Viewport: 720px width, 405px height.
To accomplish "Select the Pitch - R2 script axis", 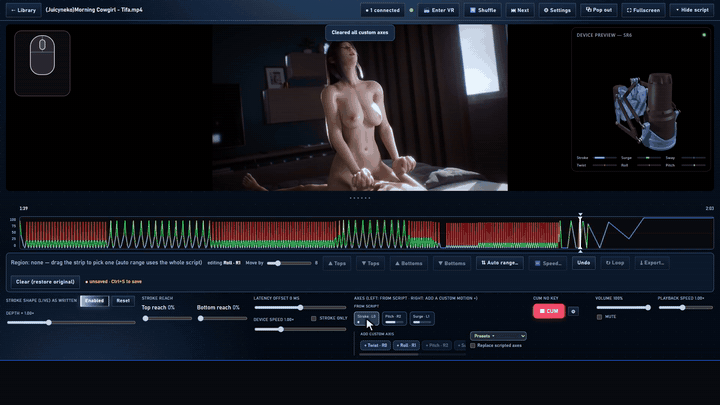I will point(394,318).
